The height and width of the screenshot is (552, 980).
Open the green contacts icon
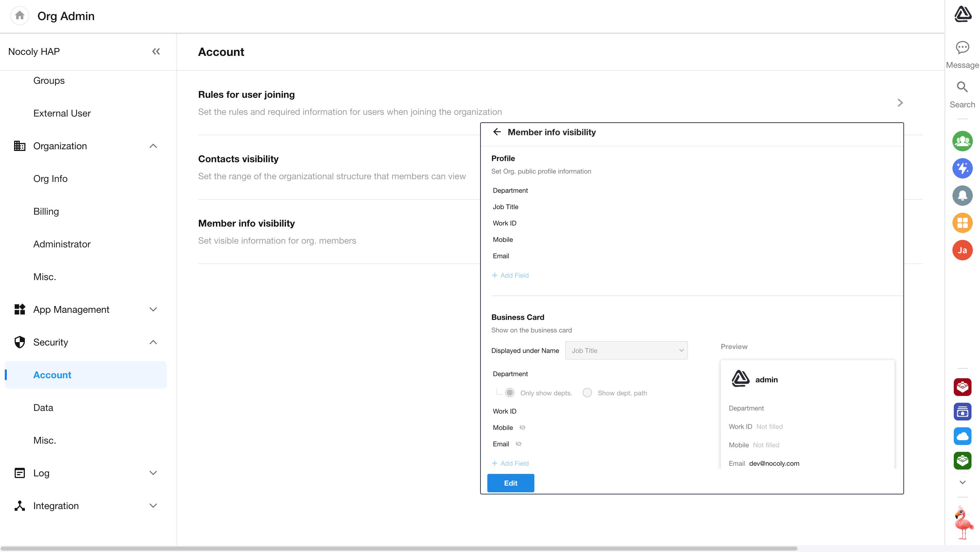pyautogui.click(x=962, y=141)
